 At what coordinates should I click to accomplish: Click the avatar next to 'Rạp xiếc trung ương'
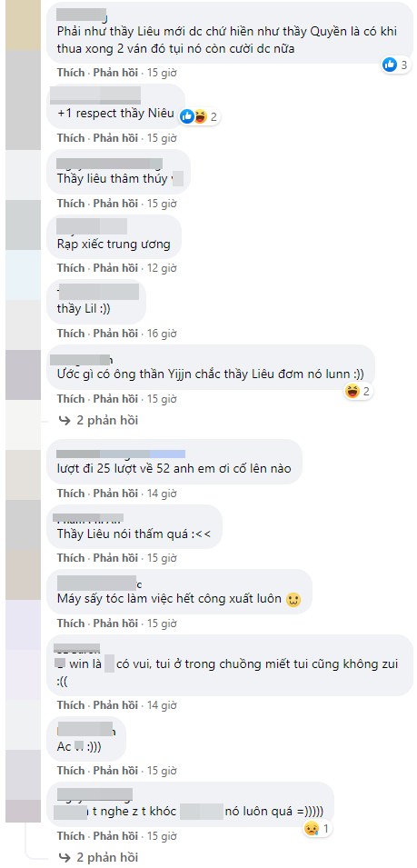pos(24,224)
